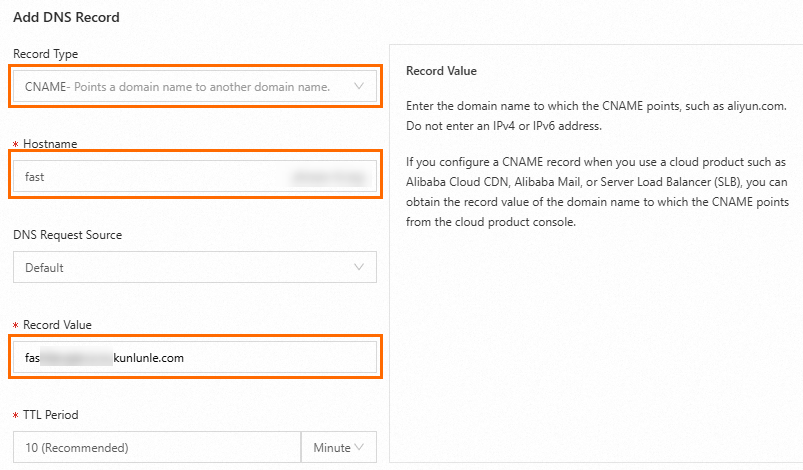Click the chevron arrow in Record Type box

pos(359,87)
